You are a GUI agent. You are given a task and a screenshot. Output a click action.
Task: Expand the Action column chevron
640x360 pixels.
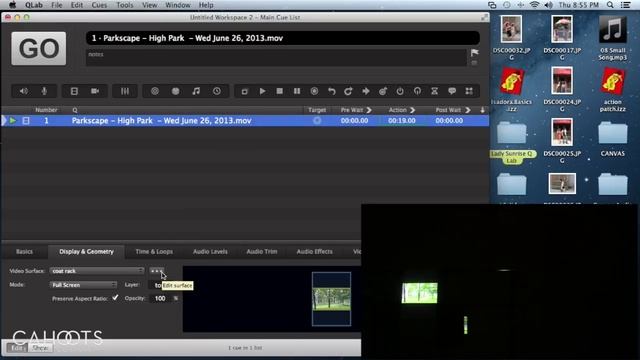[412, 110]
